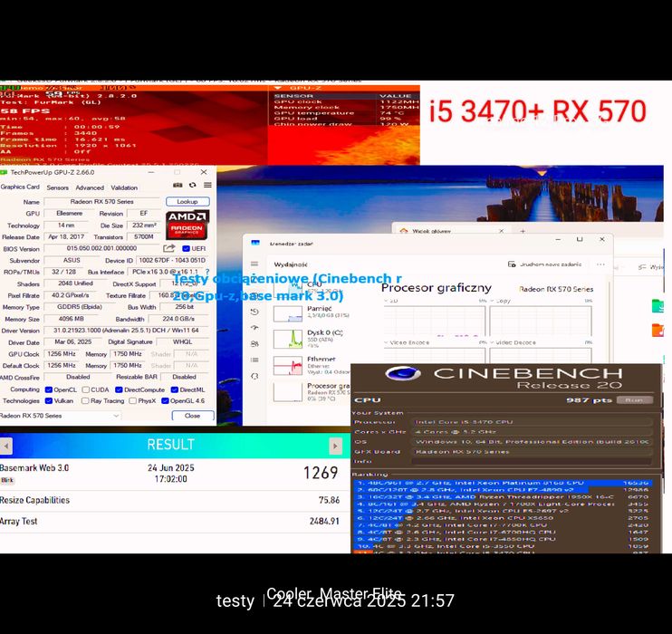Click the Cinebench Info field

[x=532, y=461]
